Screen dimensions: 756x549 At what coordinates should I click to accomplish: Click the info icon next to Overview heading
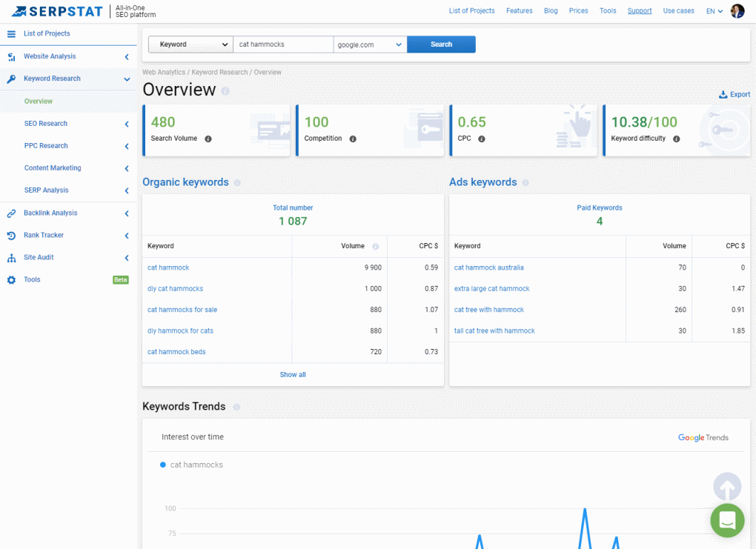coord(225,90)
